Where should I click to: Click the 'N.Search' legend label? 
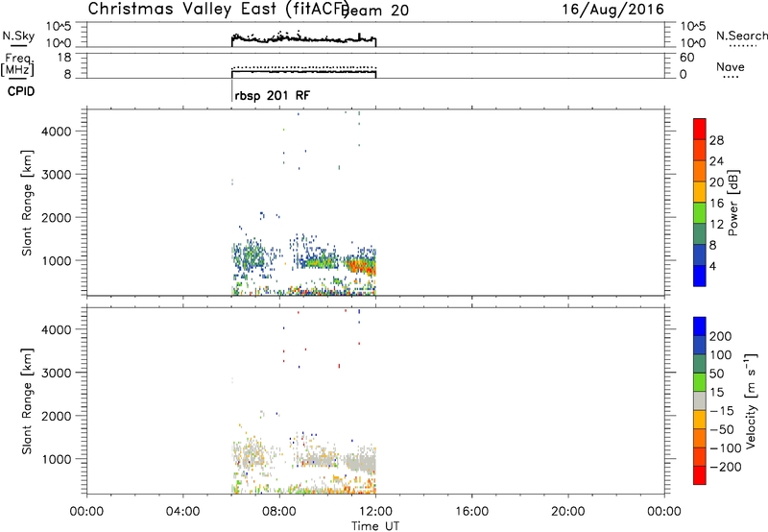(x=741, y=36)
